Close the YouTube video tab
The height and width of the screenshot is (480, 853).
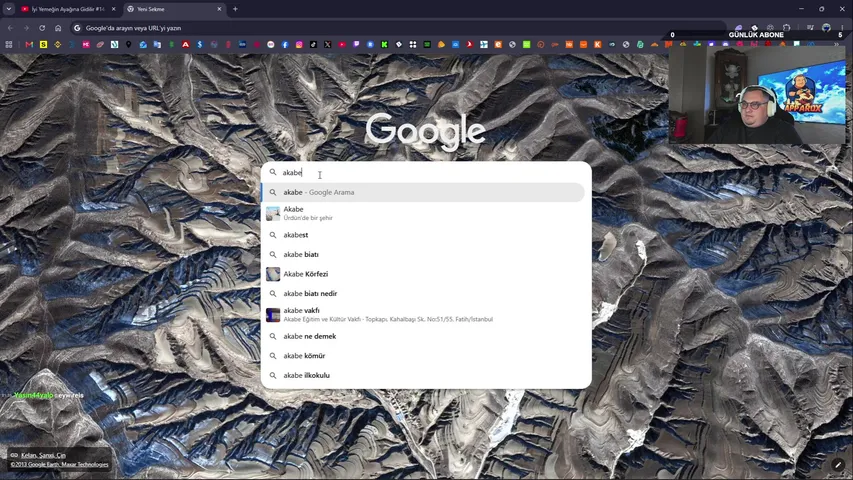coord(114,9)
